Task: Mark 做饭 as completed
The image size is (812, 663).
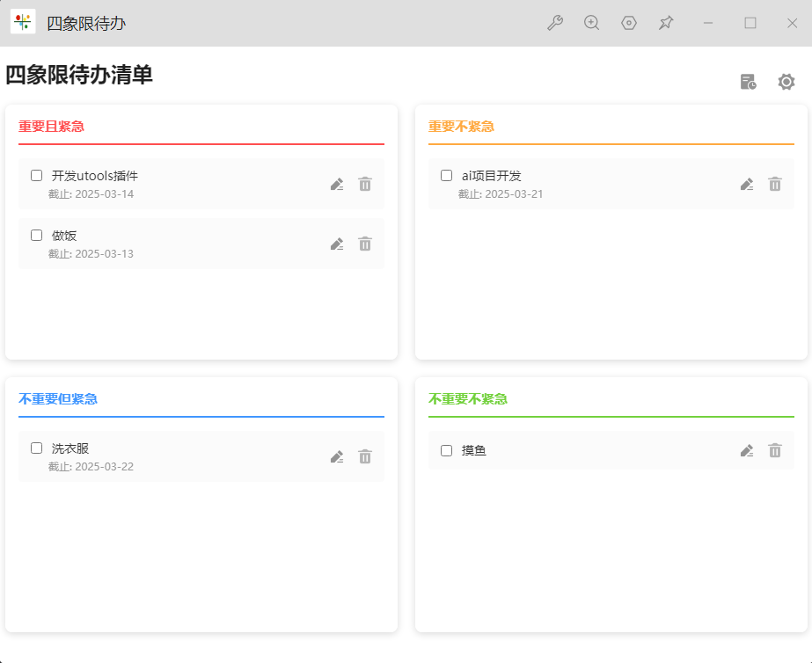Action: click(x=36, y=236)
